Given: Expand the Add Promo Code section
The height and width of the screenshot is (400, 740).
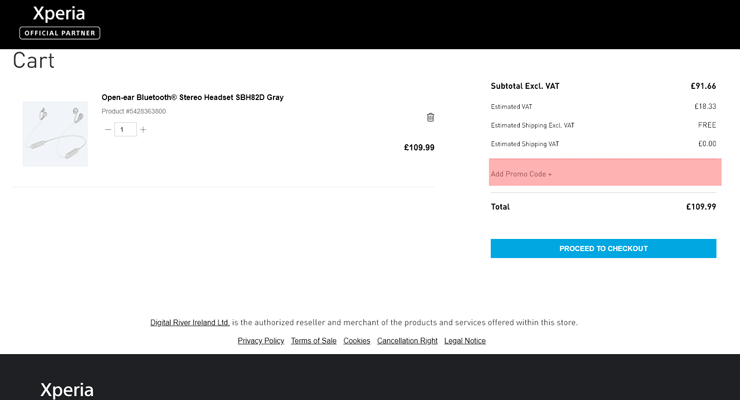Looking at the screenshot, I should pyautogui.click(x=605, y=172).
